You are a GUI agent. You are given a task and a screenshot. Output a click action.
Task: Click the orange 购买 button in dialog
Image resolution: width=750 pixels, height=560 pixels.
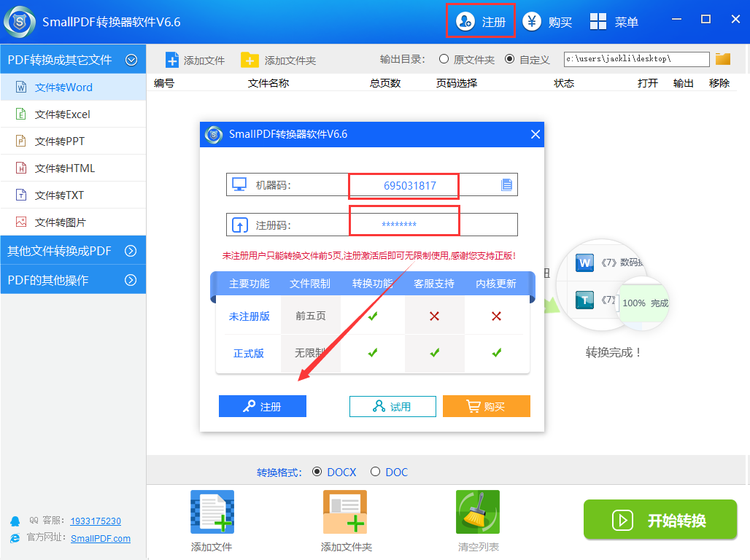[487, 406]
